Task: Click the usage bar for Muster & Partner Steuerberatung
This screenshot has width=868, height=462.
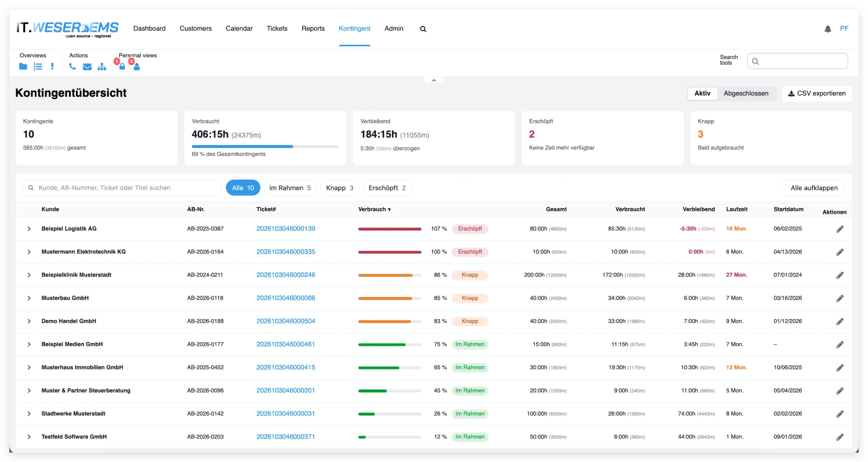Action: click(390, 391)
